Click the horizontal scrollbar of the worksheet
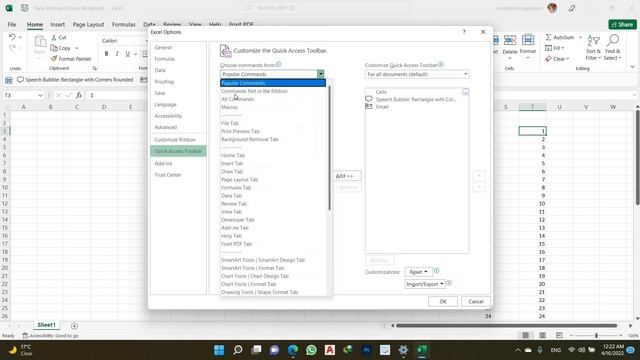 pyautogui.click(x=507, y=326)
